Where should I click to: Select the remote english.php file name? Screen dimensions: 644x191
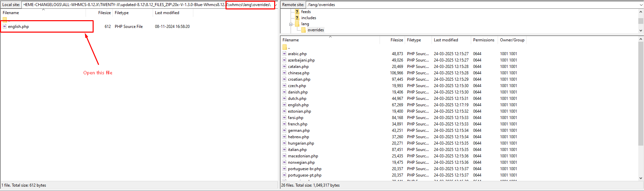point(298,105)
